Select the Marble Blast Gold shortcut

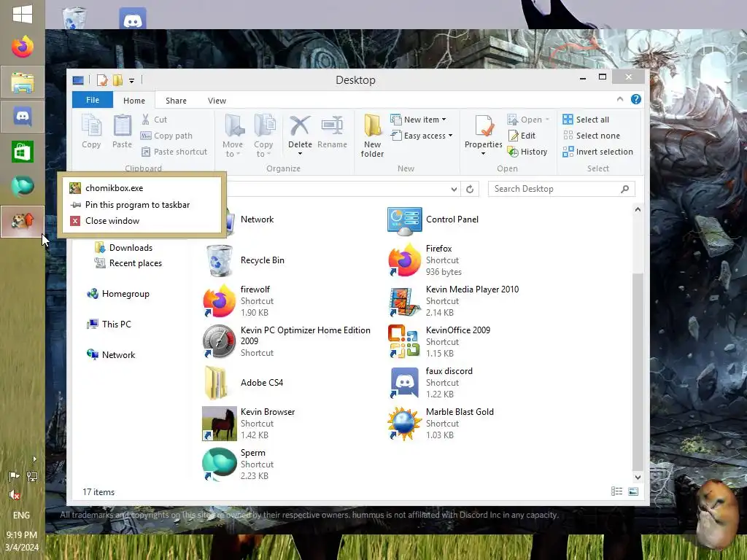click(x=441, y=424)
